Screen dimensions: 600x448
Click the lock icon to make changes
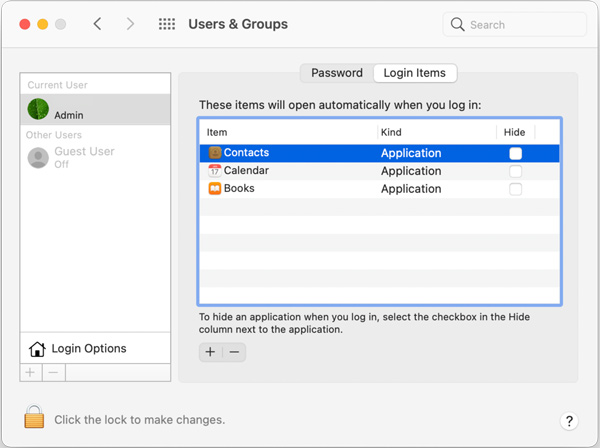click(34, 417)
